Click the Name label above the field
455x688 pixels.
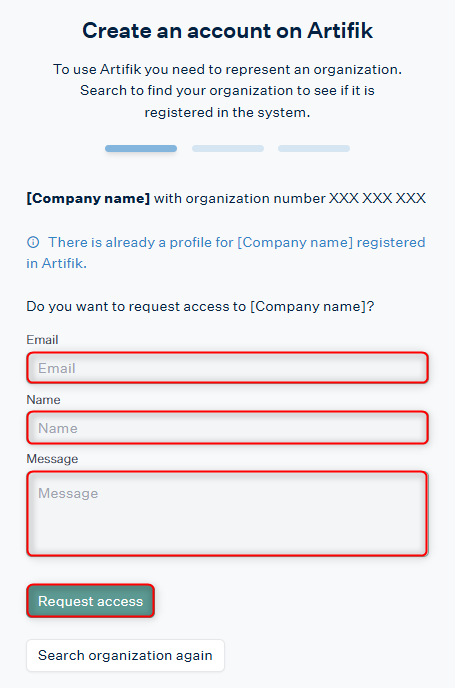(43, 400)
